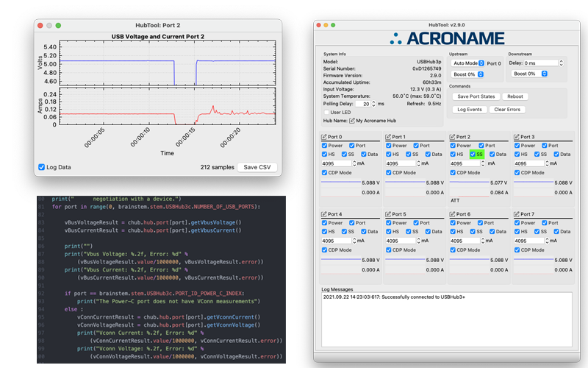Click the Amps graph in Port 2 window
This screenshot has height=368, width=588.
pos(168,106)
